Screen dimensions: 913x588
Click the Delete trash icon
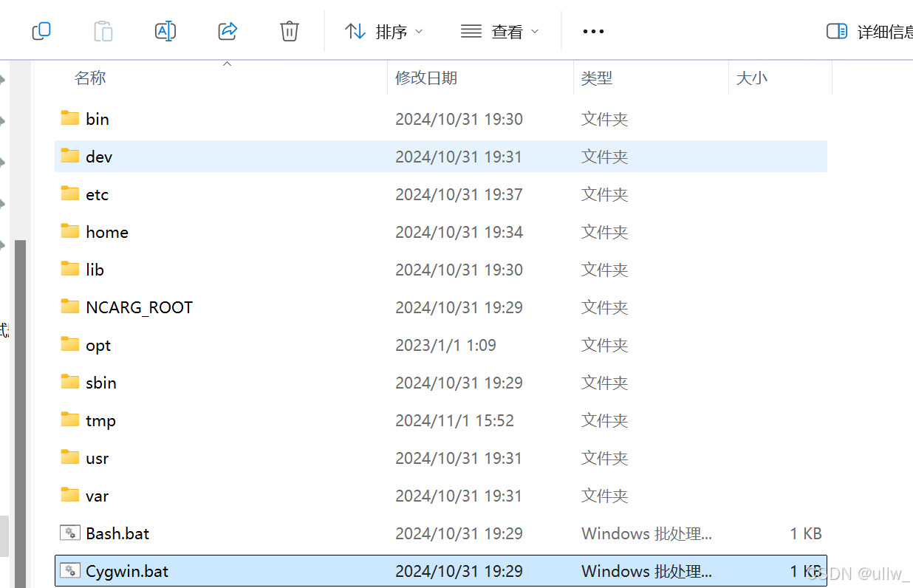[x=289, y=31]
